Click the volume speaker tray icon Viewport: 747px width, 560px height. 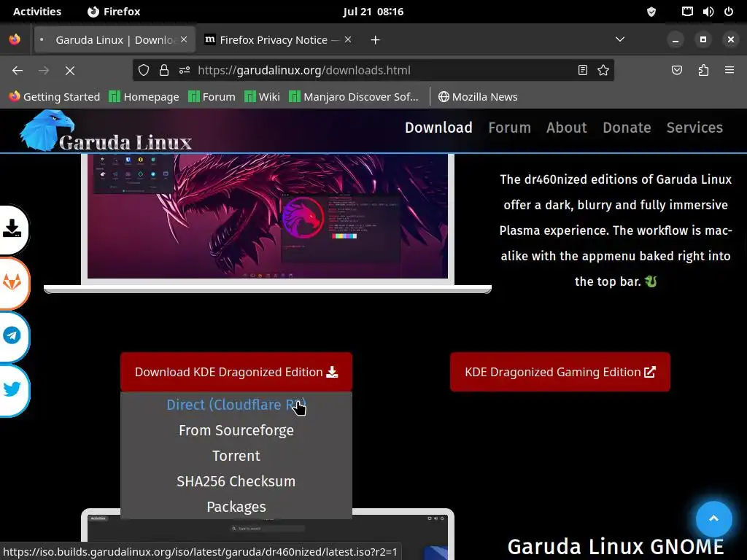click(708, 12)
